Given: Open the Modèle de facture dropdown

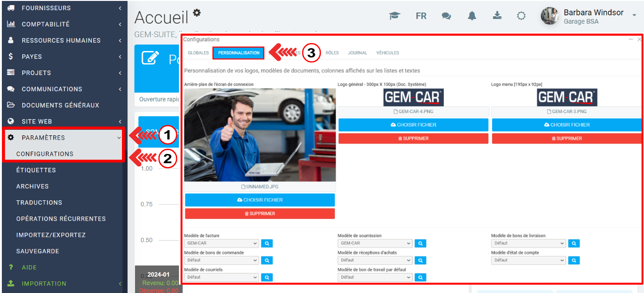Looking at the screenshot, I should coord(221,243).
